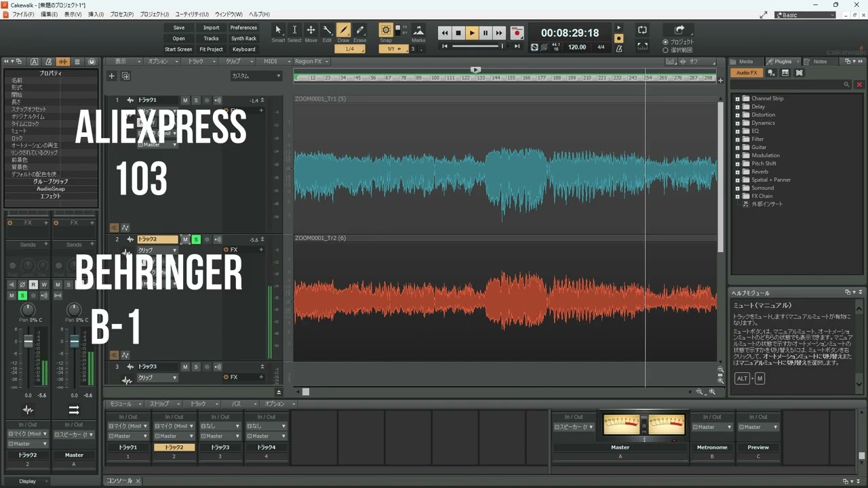Mute トラック2 in track header
This screenshot has height=488, width=868.
pyautogui.click(x=185, y=239)
